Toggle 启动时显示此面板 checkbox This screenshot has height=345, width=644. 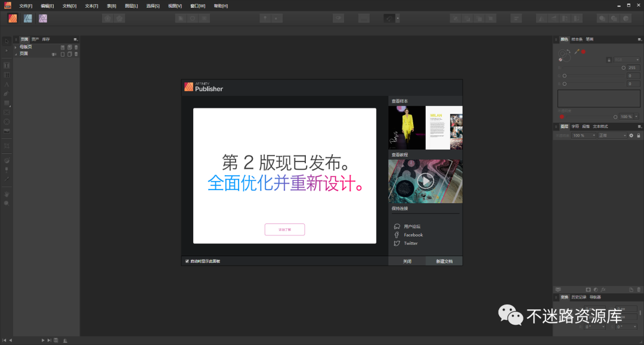(x=187, y=261)
